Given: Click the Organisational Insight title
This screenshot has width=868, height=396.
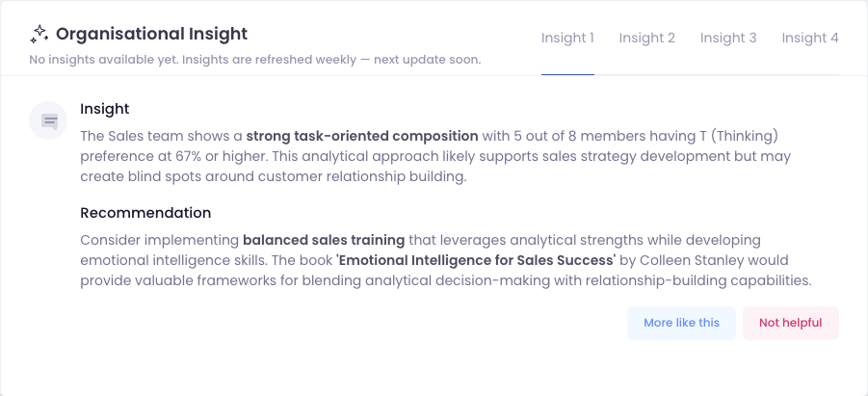Looking at the screenshot, I should pos(151,35).
